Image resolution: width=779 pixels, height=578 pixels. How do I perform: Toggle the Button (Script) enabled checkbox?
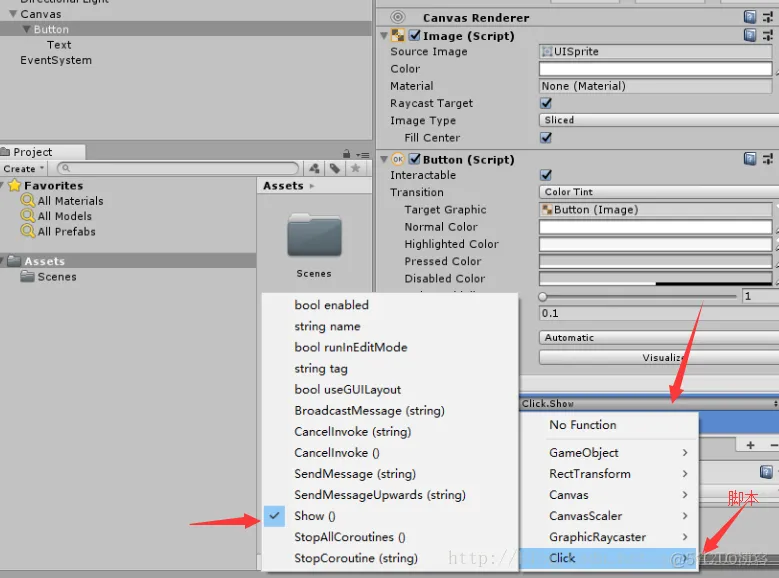point(414,159)
